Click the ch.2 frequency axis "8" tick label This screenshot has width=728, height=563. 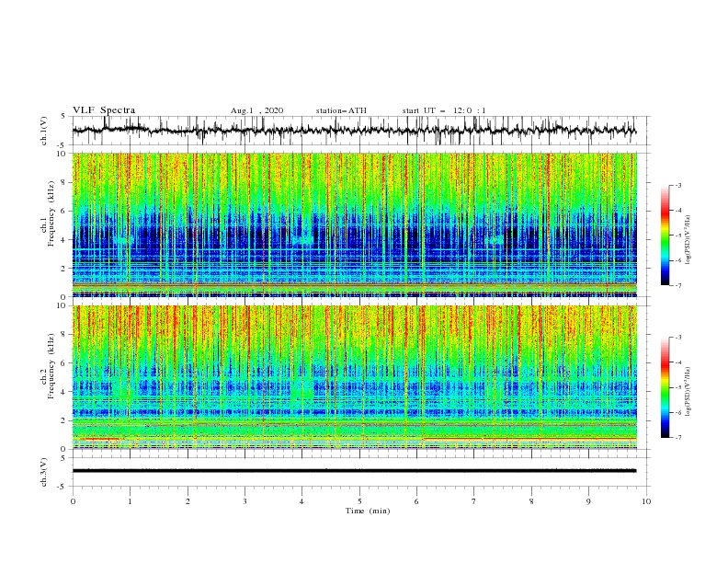(x=65, y=335)
